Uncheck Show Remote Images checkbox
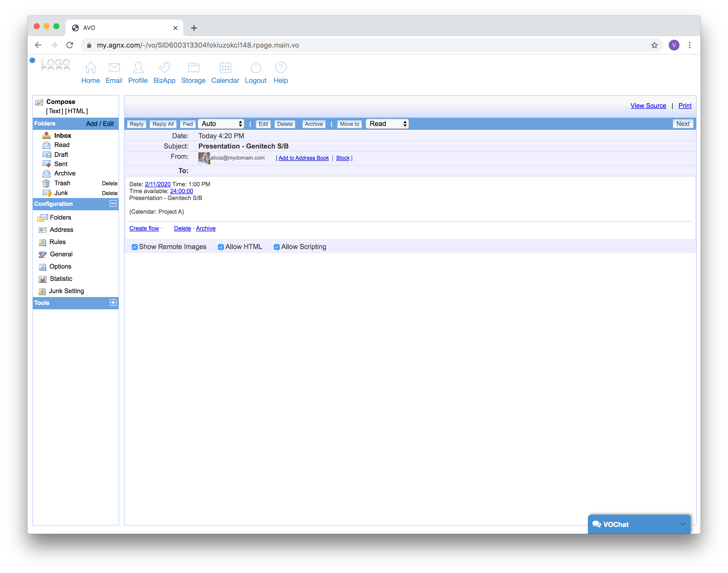This screenshot has height=573, width=728. [135, 247]
